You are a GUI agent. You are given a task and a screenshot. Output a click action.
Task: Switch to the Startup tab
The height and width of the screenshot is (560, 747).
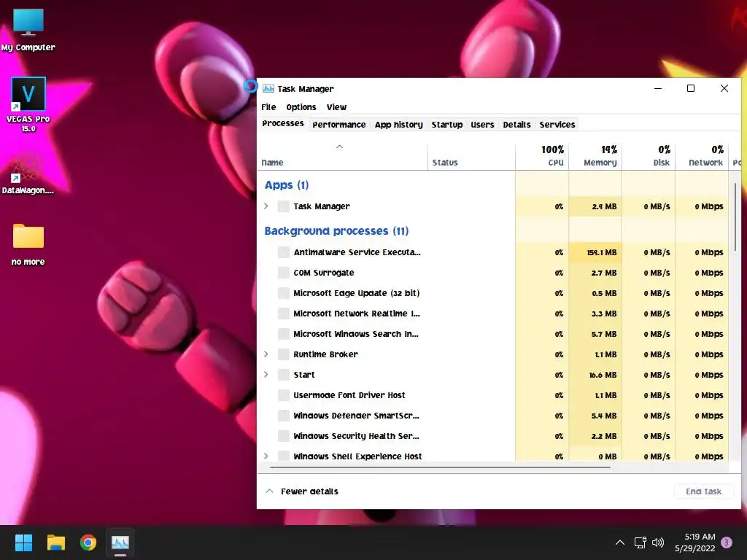pos(447,125)
